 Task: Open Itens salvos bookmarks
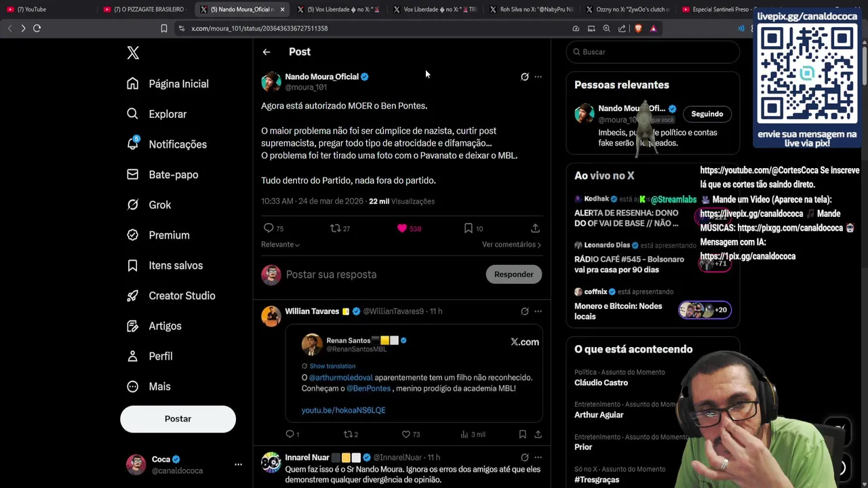coord(165,265)
